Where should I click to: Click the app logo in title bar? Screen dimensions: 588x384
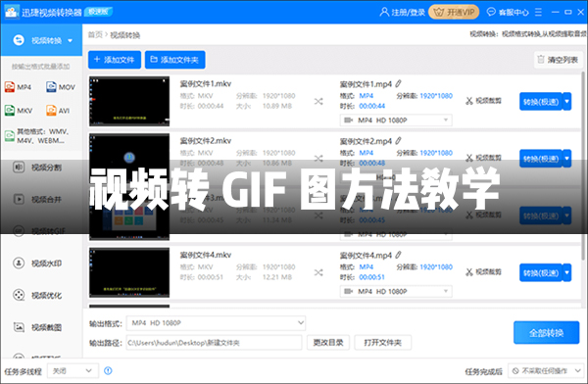[x=11, y=12]
